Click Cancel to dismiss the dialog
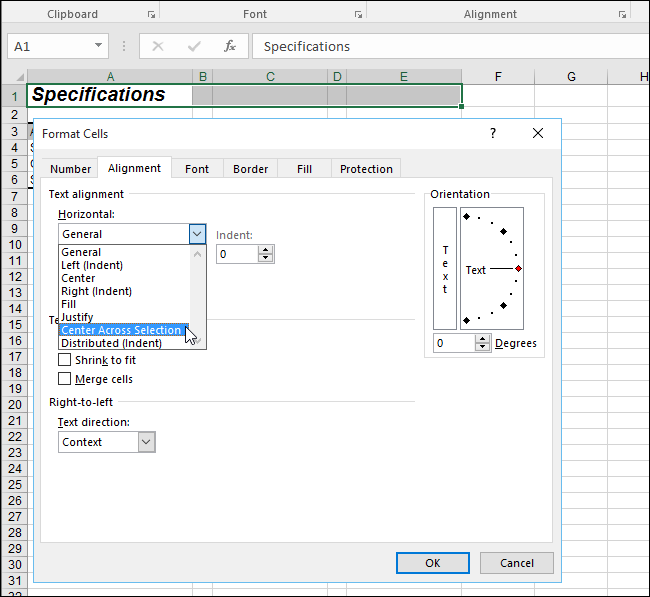The image size is (650, 597). tap(517, 563)
